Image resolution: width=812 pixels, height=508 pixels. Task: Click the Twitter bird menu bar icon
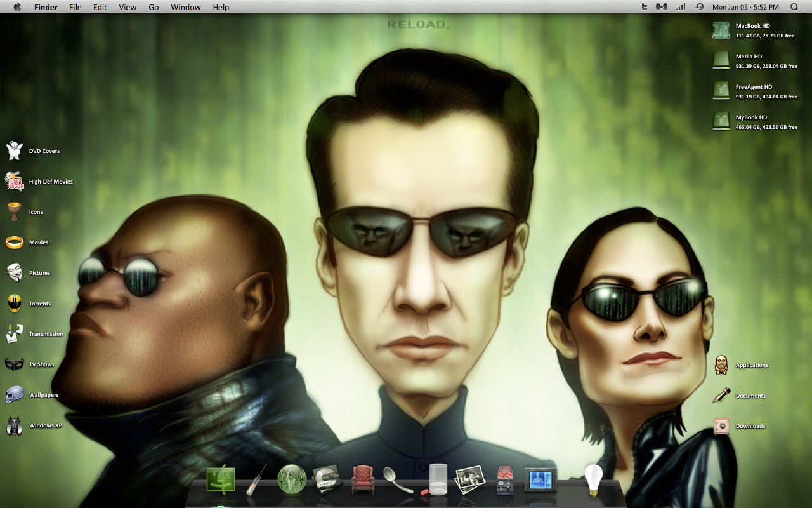(x=645, y=7)
